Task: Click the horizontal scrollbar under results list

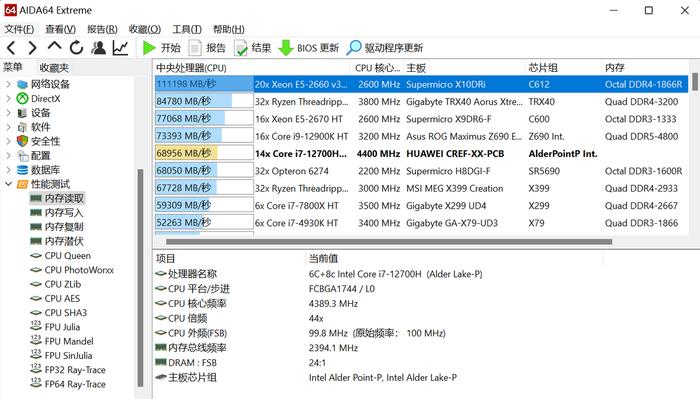Action: pos(389,241)
